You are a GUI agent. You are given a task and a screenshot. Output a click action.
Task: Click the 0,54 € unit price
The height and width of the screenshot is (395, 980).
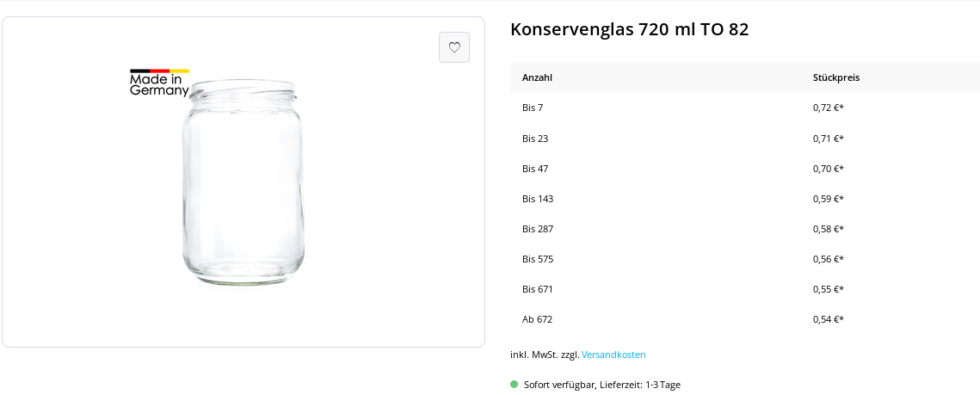tap(828, 319)
